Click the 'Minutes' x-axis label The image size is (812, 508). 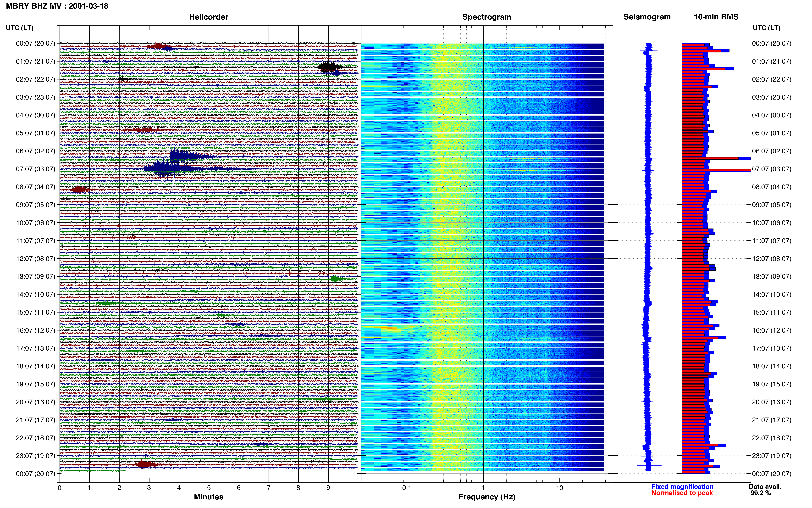pyautogui.click(x=209, y=497)
